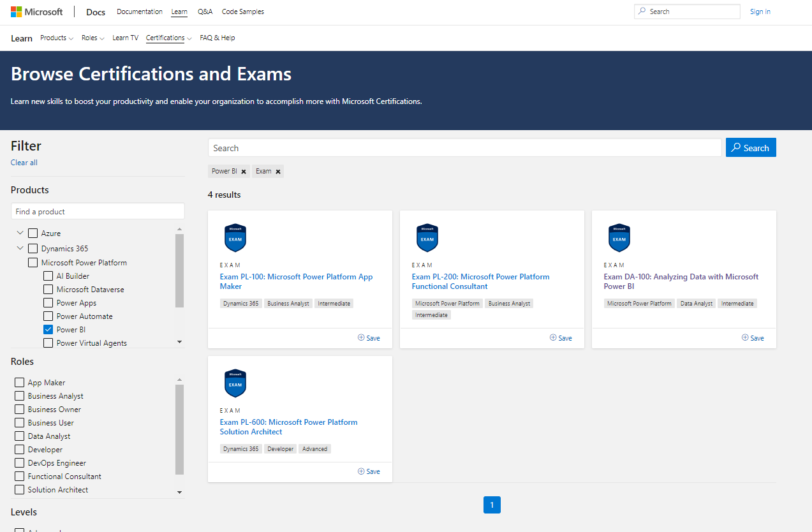Go to results page 1
The width and height of the screenshot is (812, 532).
(492, 505)
